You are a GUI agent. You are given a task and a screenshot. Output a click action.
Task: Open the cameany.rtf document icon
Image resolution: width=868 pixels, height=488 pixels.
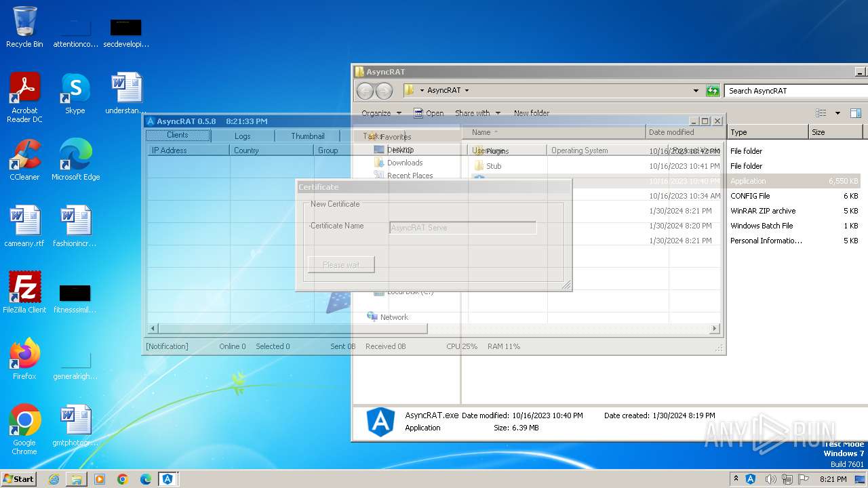point(24,226)
